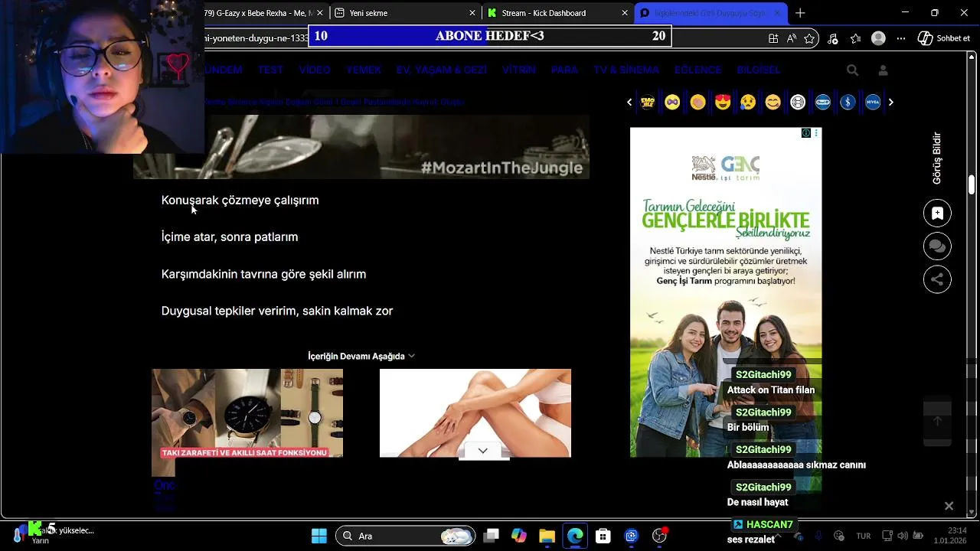Viewport: 980px width, 551px height.
Task: Open the Copilot taskbar icon
Action: 519,536
